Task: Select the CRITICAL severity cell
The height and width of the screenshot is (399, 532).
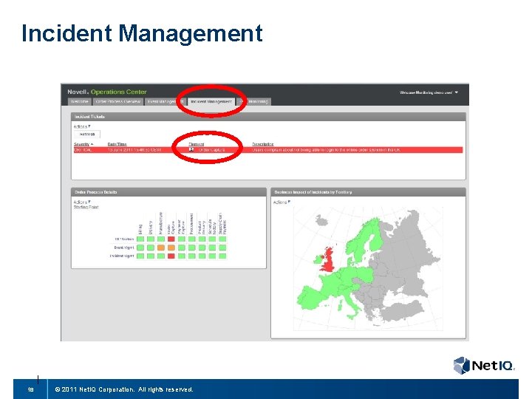Action: coord(83,149)
